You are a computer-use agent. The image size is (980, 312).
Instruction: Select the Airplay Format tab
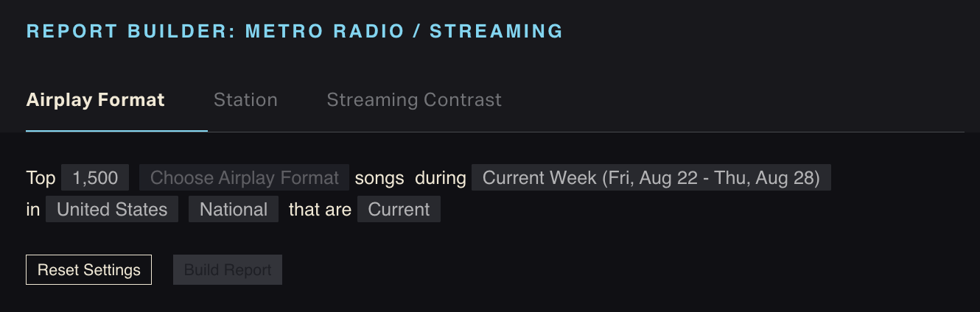point(95,100)
